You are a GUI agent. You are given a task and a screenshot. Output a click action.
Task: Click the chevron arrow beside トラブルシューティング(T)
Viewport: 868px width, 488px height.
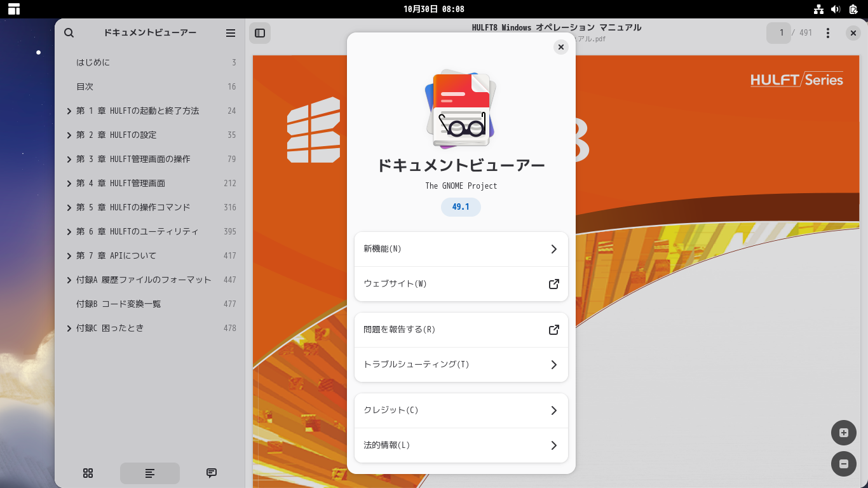pyautogui.click(x=554, y=365)
